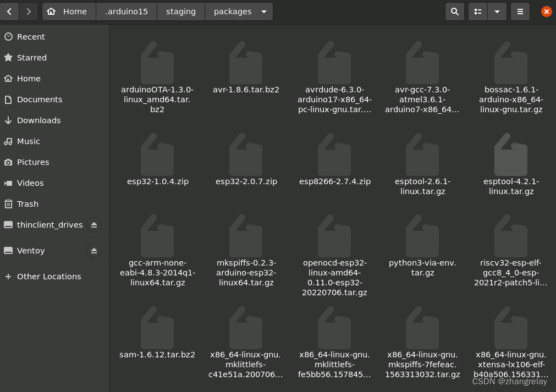Select esp32-1.0.4.zip file icon
This screenshot has width=556, height=392.
pyautogui.click(x=157, y=154)
